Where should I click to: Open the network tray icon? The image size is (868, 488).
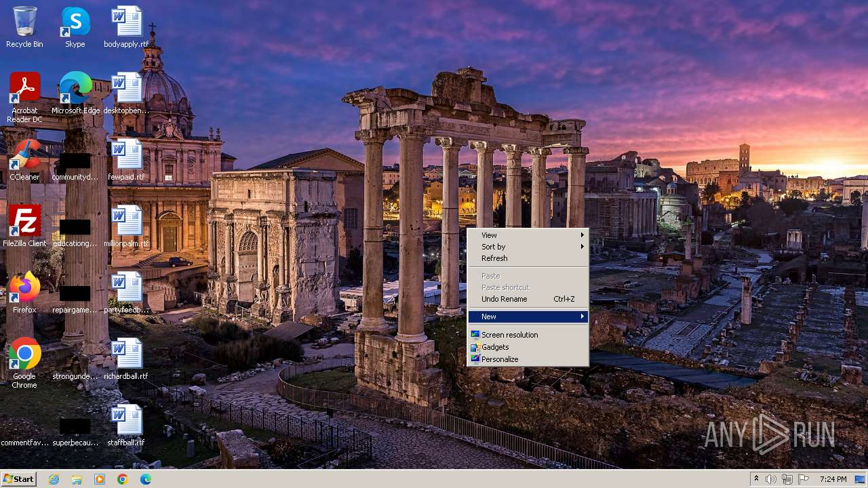[x=787, y=479]
